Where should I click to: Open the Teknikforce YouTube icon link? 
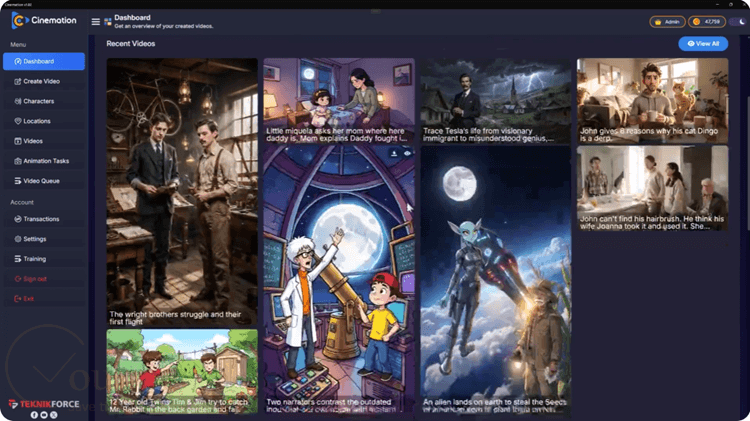click(x=44, y=415)
